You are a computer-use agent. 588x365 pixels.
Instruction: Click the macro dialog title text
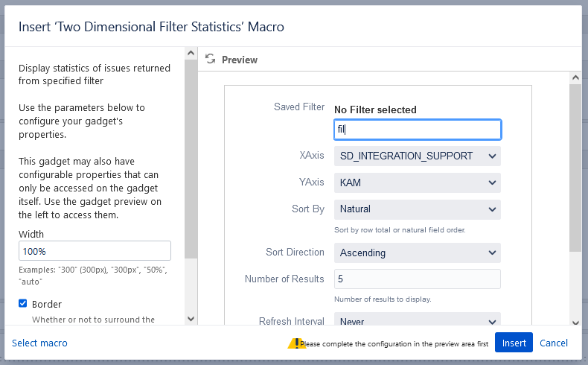pos(152,27)
